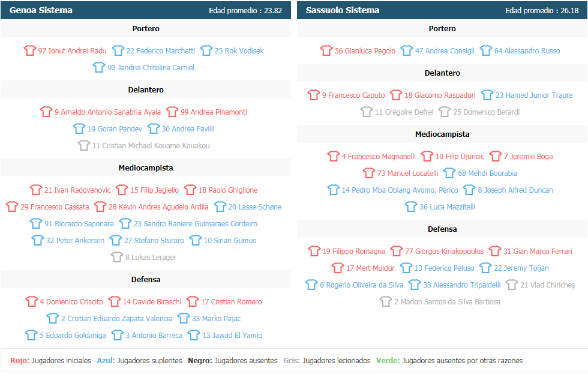Open player 20 Lasse Schøne
Image resolution: width=588 pixels, height=374 pixels.
[x=254, y=207]
